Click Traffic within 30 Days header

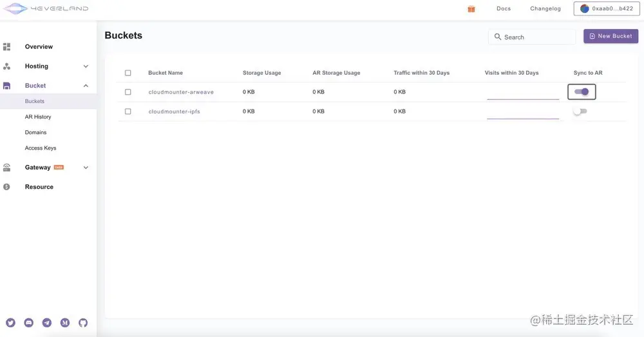point(421,73)
